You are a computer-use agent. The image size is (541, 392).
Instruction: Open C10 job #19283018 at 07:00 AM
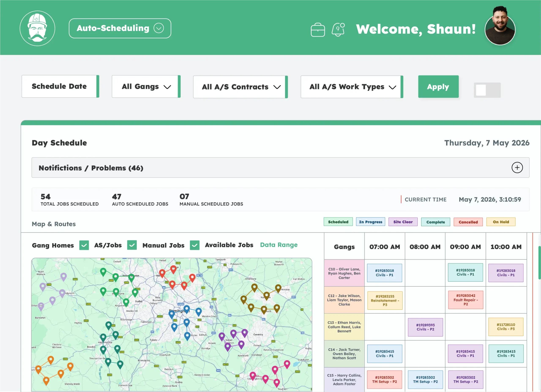tap(385, 273)
